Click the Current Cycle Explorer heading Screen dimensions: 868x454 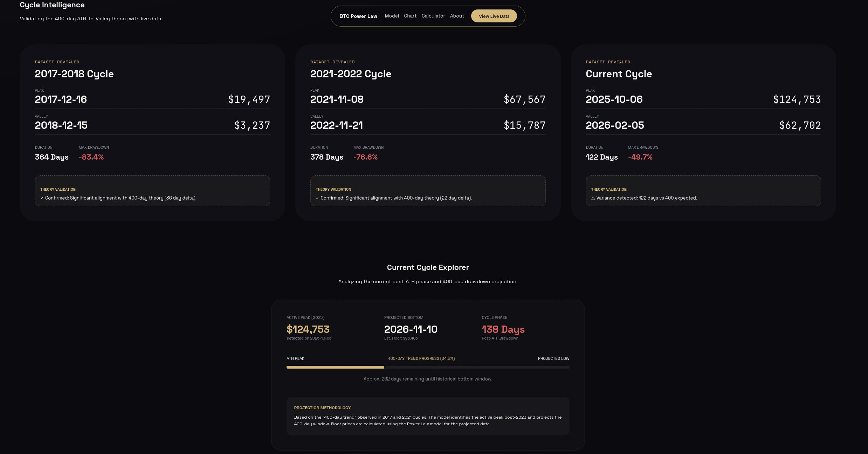click(428, 267)
